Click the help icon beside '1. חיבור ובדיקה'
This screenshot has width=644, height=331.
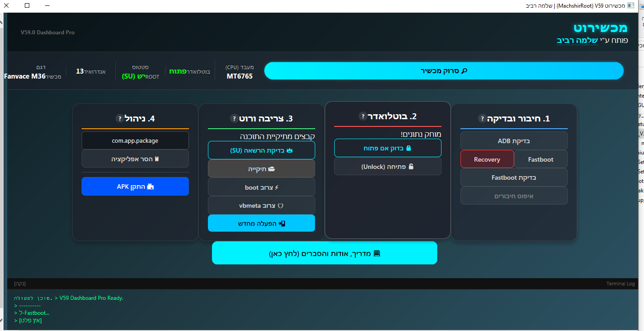point(483,119)
